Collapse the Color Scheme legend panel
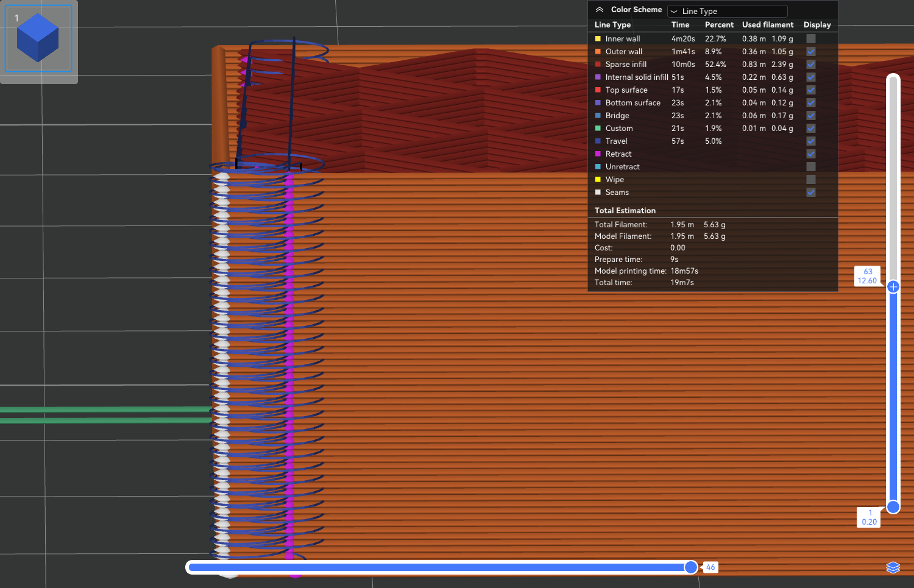The height and width of the screenshot is (588, 914). [600, 10]
